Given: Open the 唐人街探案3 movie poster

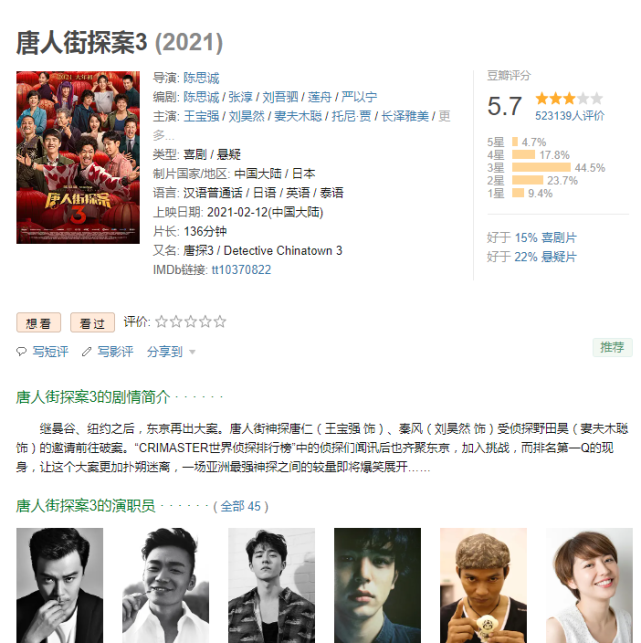Looking at the screenshot, I should [x=78, y=157].
